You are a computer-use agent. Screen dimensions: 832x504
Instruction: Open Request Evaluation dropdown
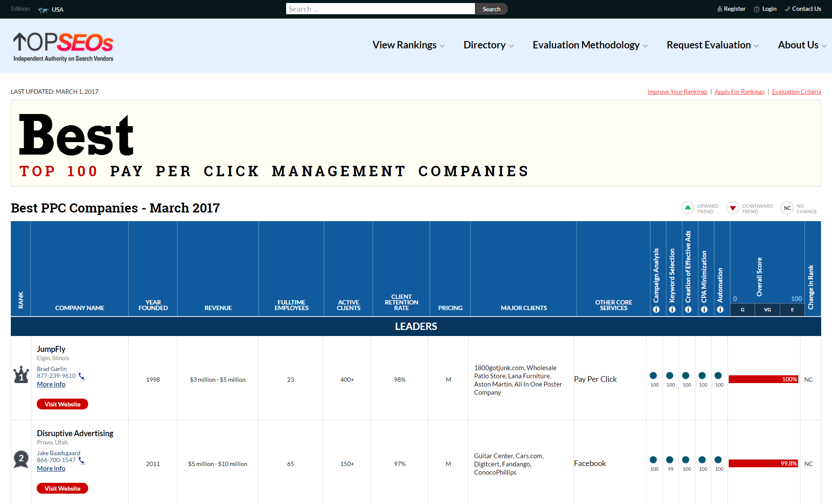tap(713, 45)
